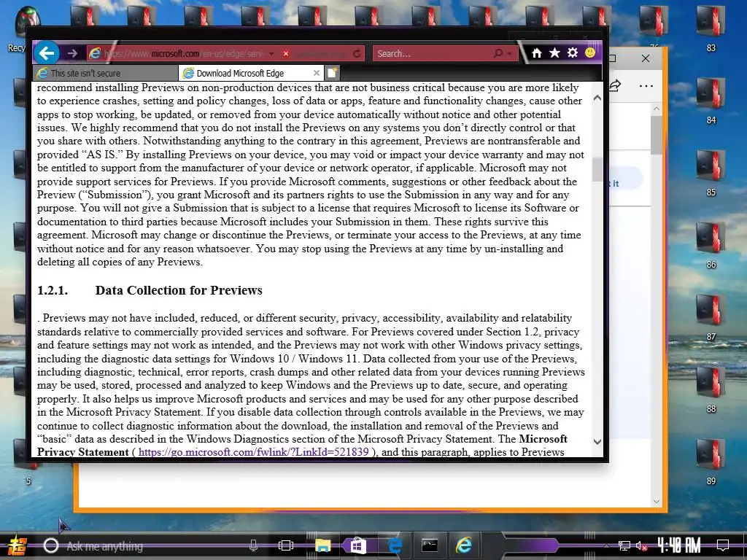Click the Internet Explorer taskbar icon

click(x=464, y=545)
